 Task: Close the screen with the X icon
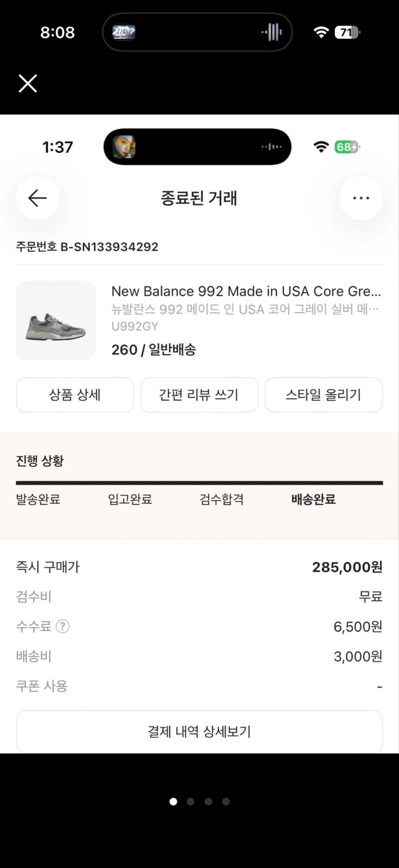click(x=27, y=83)
